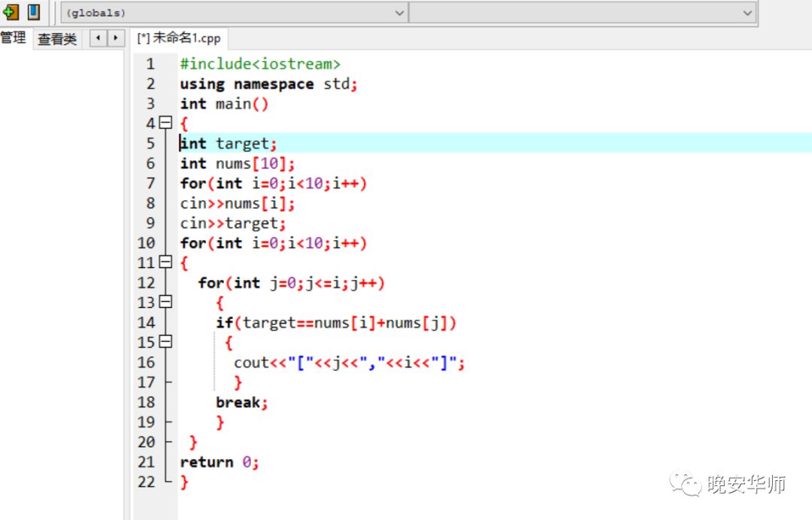Click the highlighted 'int target;' line

[228, 143]
